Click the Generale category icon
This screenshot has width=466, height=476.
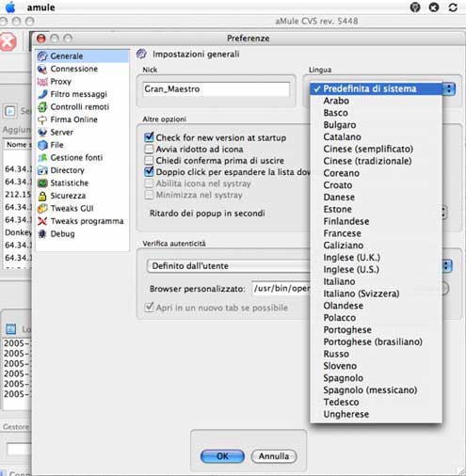tap(42, 56)
